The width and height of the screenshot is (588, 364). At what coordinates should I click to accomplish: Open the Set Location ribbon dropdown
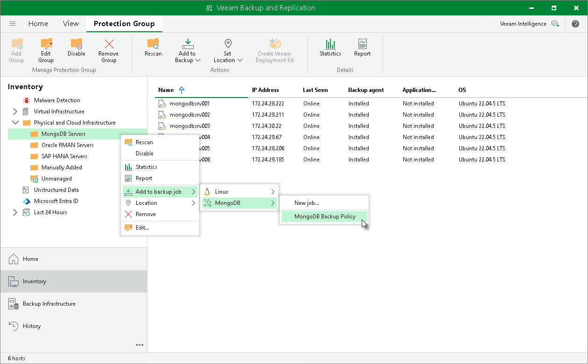click(x=228, y=50)
